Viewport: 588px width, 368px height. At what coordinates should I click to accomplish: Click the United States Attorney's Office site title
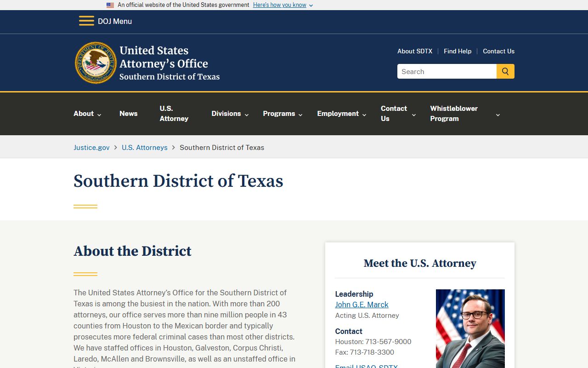[x=170, y=63]
